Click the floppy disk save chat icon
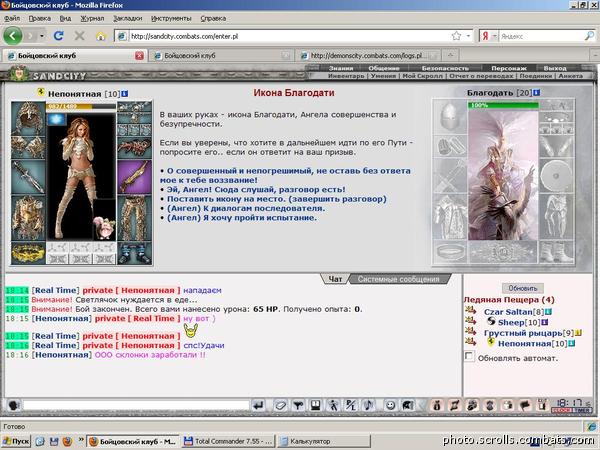The image size is (600, 450). coord(316,405)
